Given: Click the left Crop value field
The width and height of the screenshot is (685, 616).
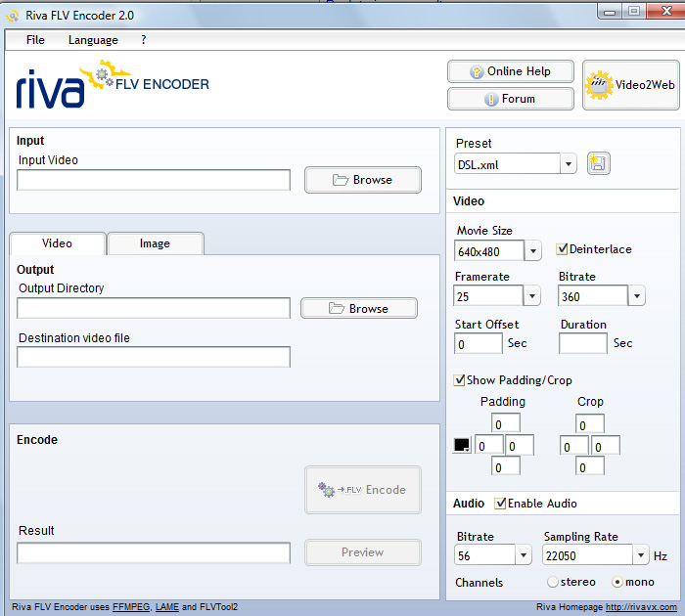Looking at the screenshot, I should click(x=574, y=446).
